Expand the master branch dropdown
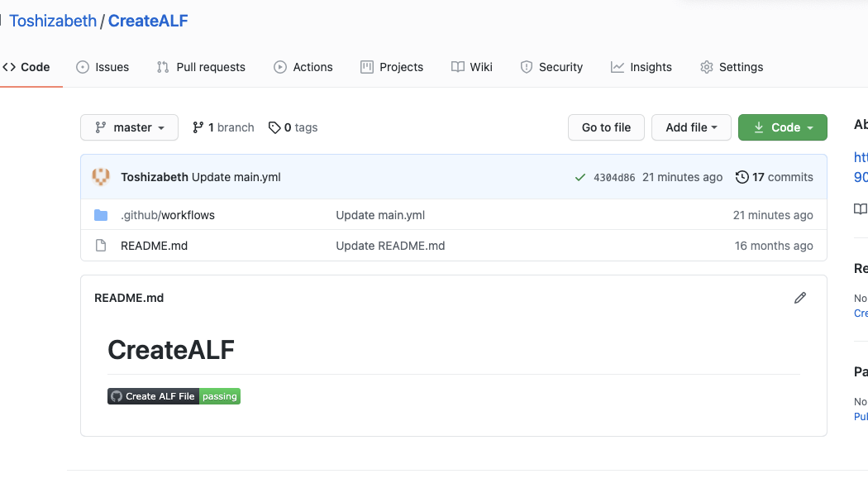Viewport: 868px width, 493px height. (x=129, y=127)
